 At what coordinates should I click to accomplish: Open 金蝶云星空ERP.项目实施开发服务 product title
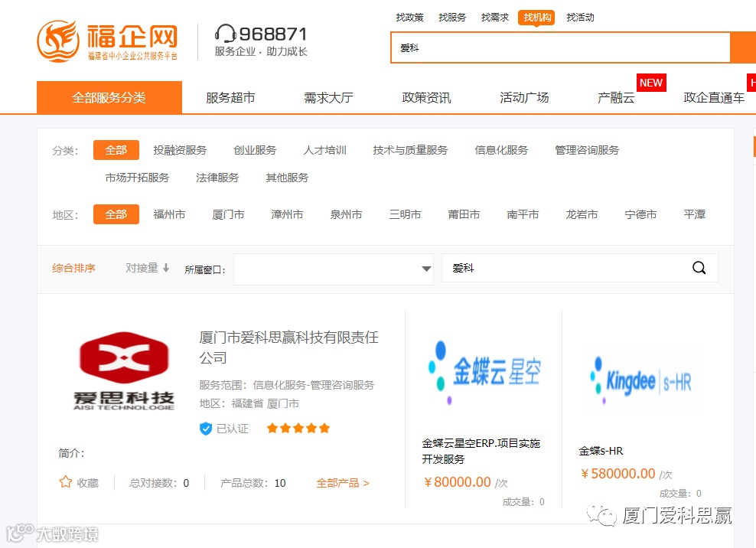point(481,451)
